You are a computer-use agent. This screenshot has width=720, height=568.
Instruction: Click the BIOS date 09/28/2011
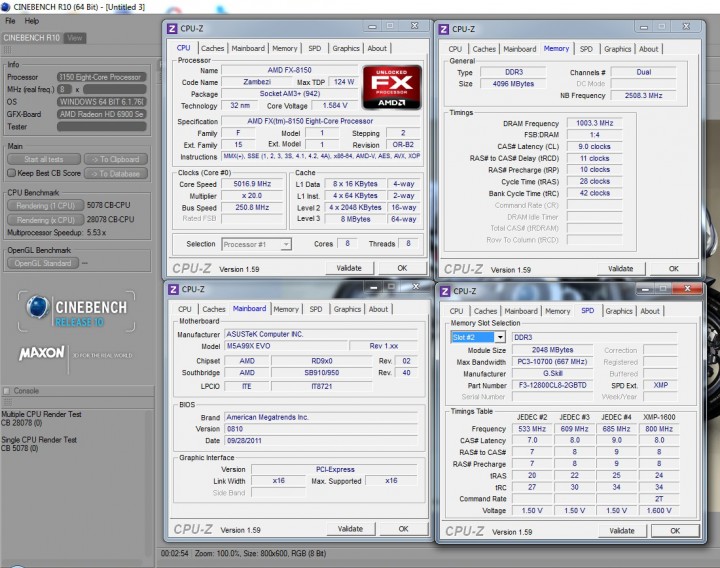click(321, 440)
